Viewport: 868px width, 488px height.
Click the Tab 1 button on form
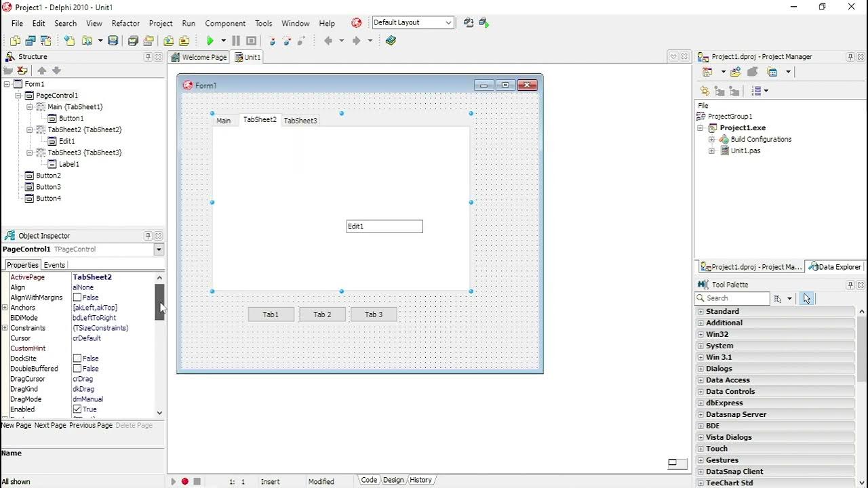click(x=271, y=314)
